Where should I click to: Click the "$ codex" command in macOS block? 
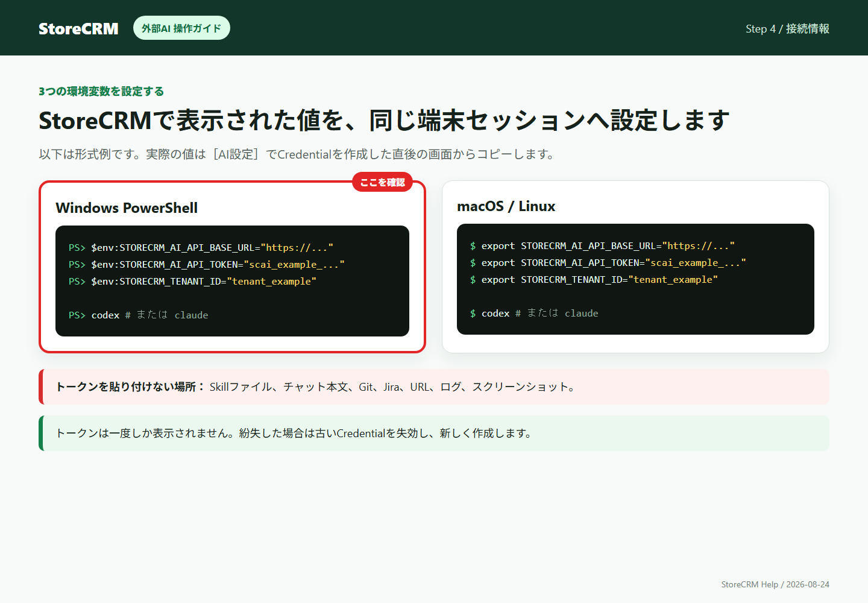pos(534,314)
